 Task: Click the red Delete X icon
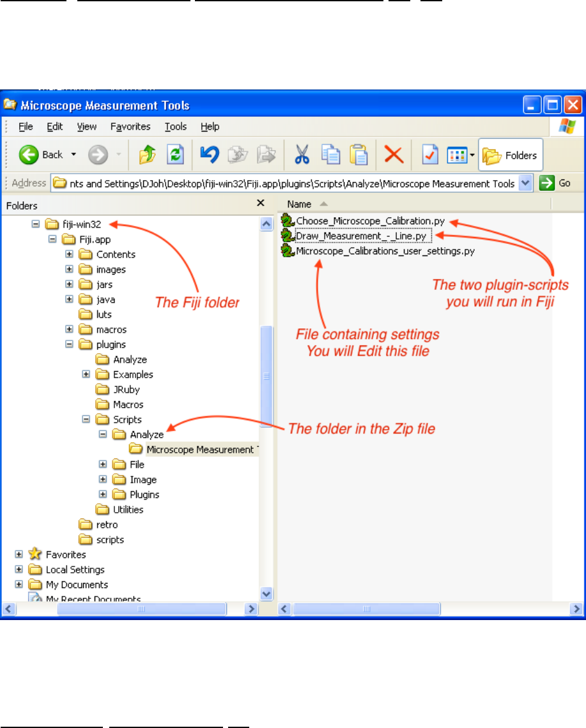[394, 155]
